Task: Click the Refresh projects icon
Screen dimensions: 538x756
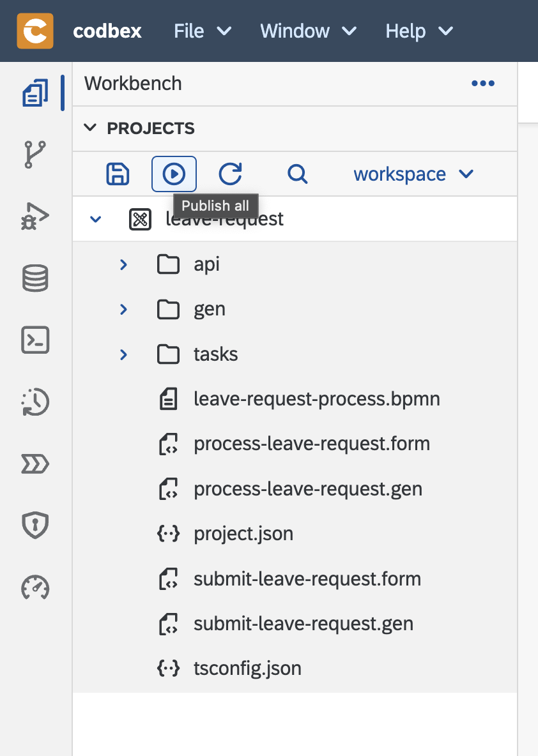Action: pyautogui.click(x=230, y=174)
